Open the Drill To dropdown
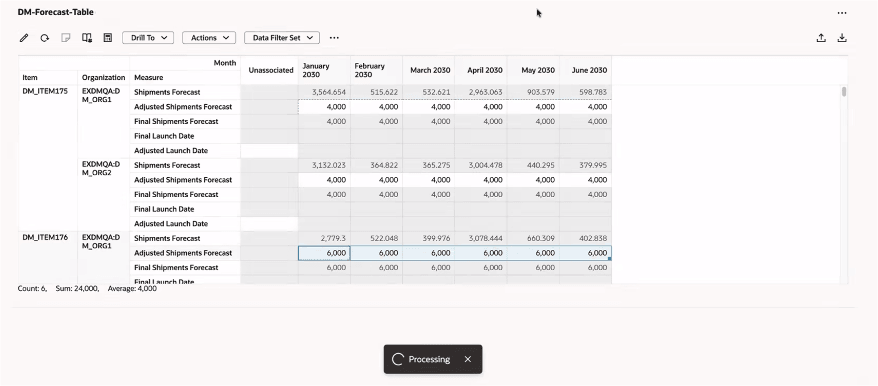The height and width of the screenshot is (386, 878). pos(148,38)
